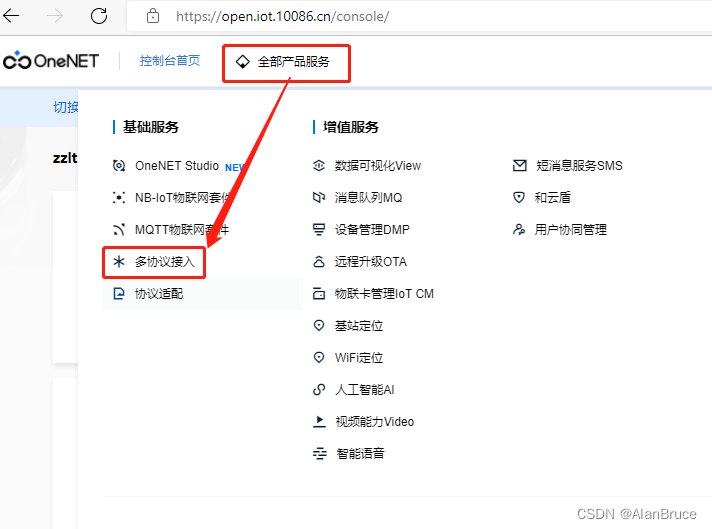The image size is (712, 529).
Task: Open 物联卡管理IoT CM service
Action: 384,294
